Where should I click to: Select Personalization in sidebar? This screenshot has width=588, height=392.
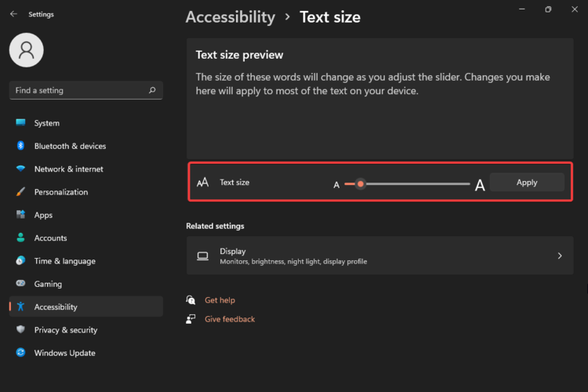(x=86, y=191)
